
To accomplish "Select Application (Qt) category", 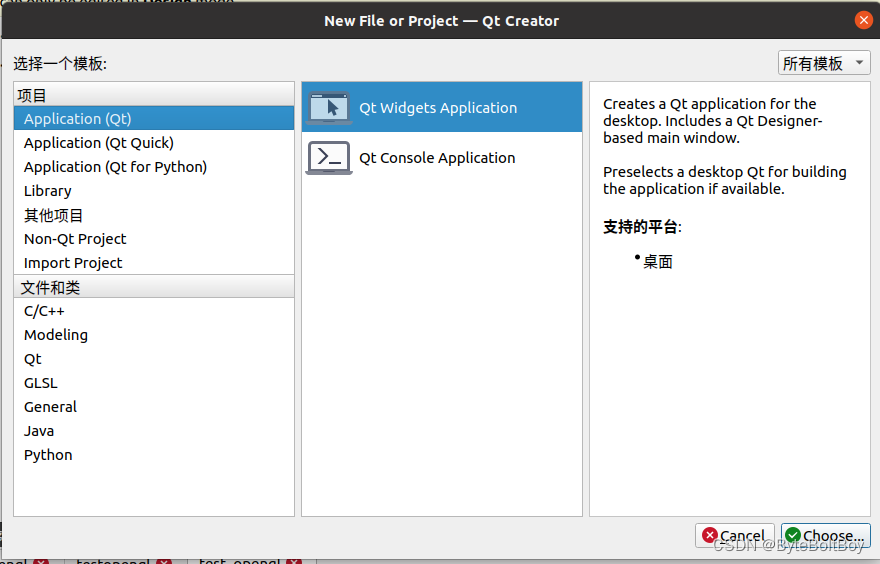I will click(154, 118).
